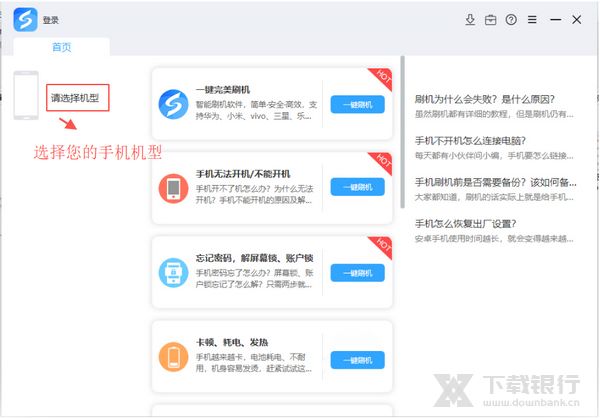The image size is (600, 418).
Task: Open the toolbox briefcase icon
Action: (491, 19)
